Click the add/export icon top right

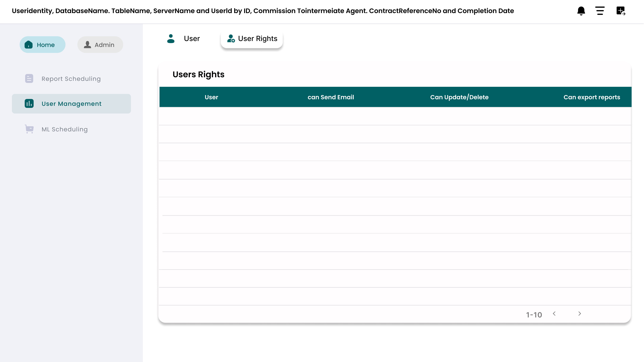(621, 11)
